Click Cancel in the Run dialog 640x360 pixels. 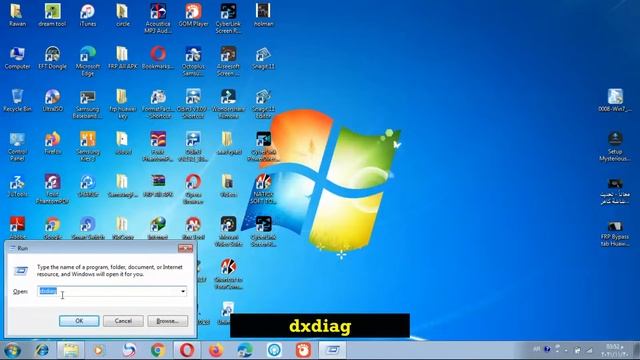point(123,321)
